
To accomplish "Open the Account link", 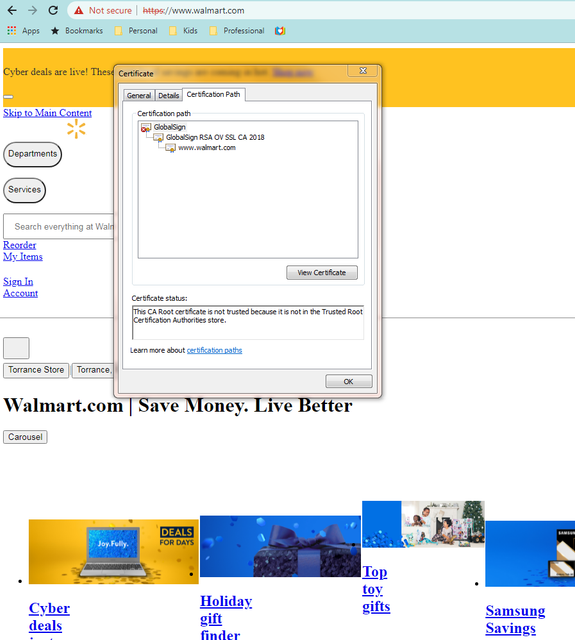I will [20, 293].
